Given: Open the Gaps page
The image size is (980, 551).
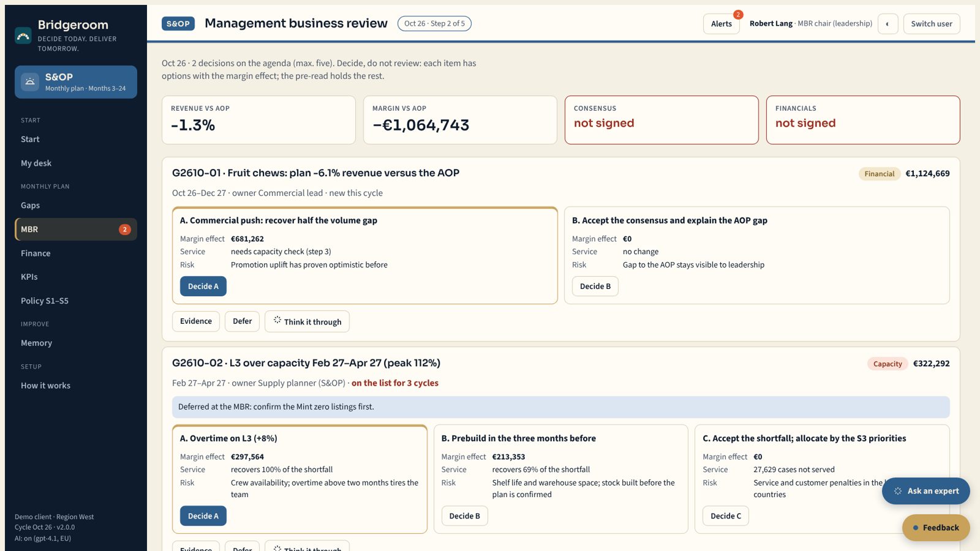Looking at the screenshot, I should 76,205.
